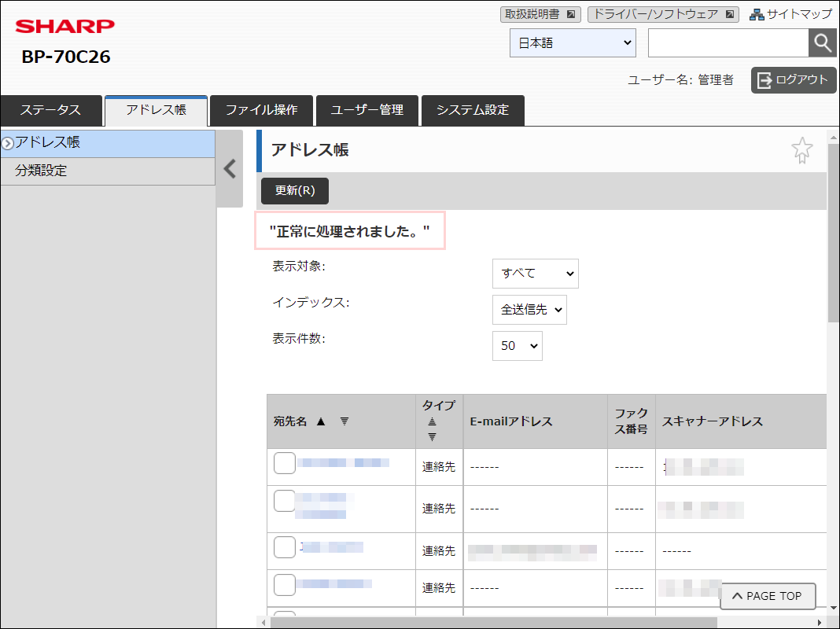Screen dimensions: 840x629
Task: Sort タイプ column ascending arrow
Action: 432,422
